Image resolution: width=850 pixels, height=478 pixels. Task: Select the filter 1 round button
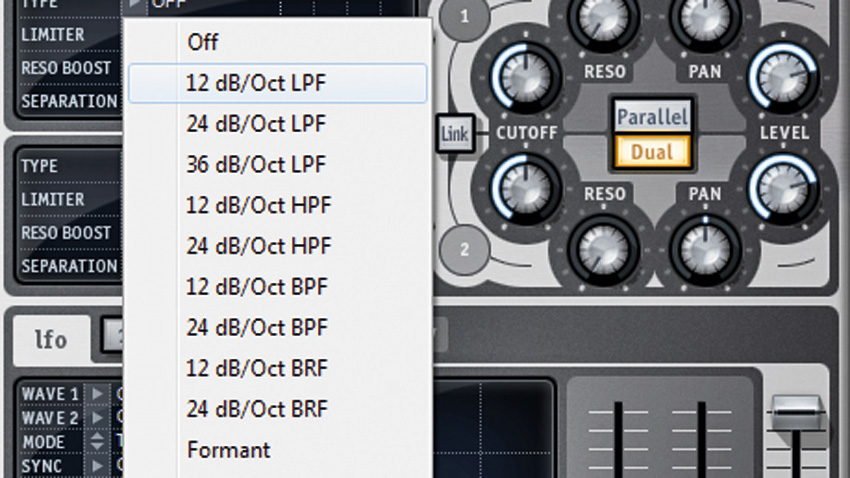pos(464,17)
